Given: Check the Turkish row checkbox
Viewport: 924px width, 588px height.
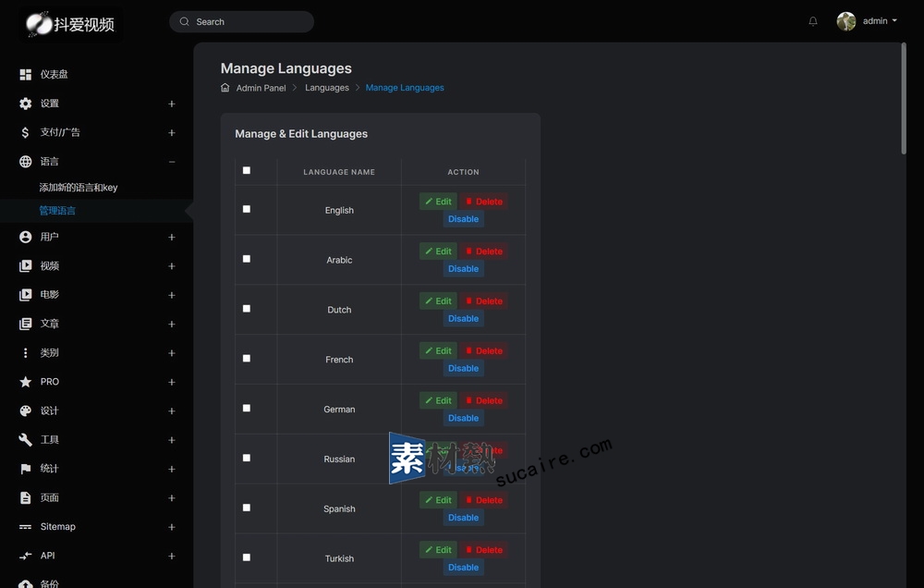Looking at the screenshot, I should pos(247,557).
